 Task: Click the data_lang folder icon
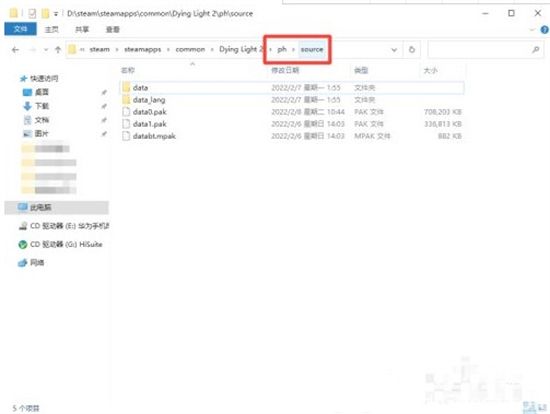[x=126, y=100]
